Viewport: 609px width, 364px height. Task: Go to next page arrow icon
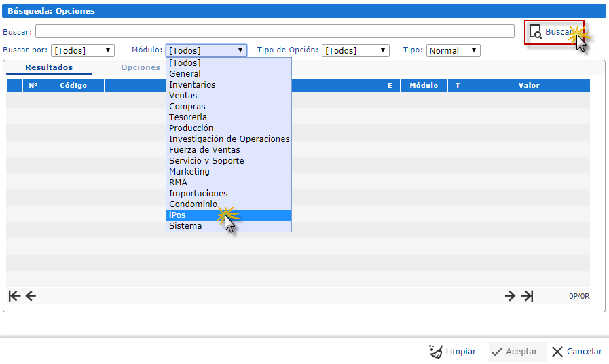point(510,295)
